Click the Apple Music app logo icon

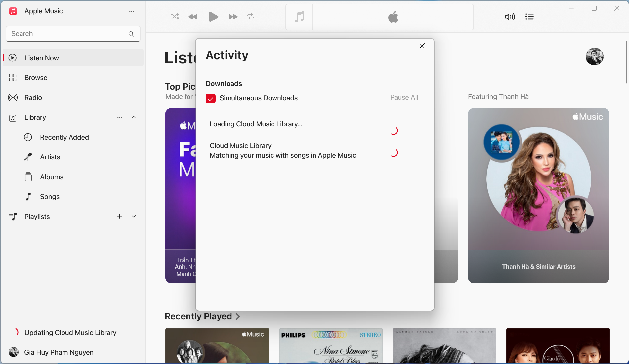tap(13, 11)
